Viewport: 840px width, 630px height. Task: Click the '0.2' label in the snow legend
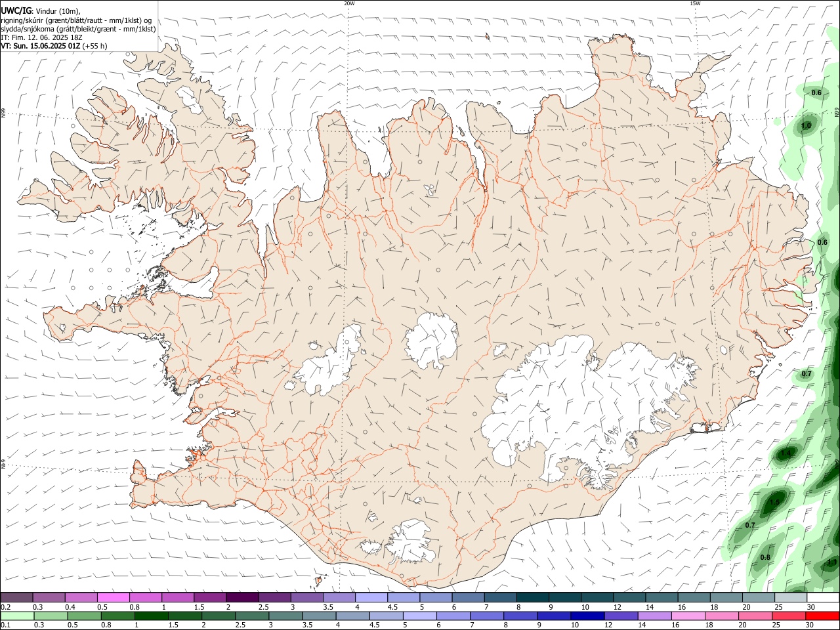[5, 607]
